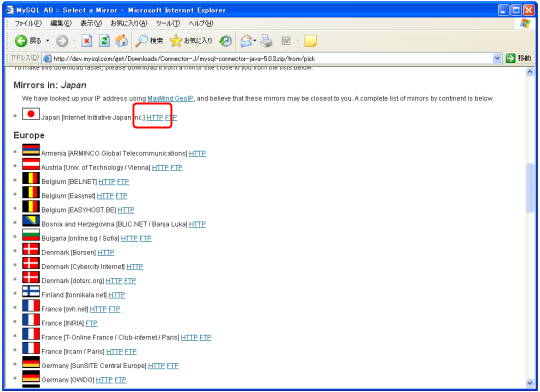Image resolution: width=540 pixels, height=392 pixels.
Task: Click HTTP link for France ovh.net mirror
Action: pyautogui.click(x=98, y=309)
